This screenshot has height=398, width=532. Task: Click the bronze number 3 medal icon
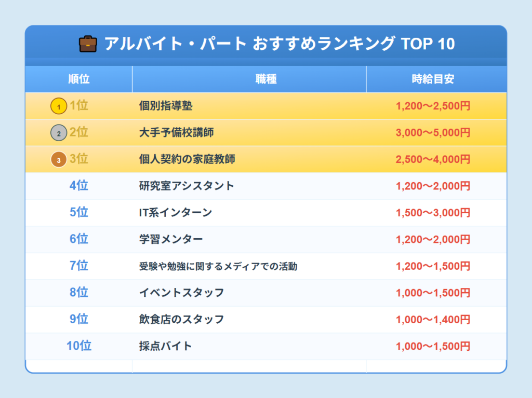(59, 160)
